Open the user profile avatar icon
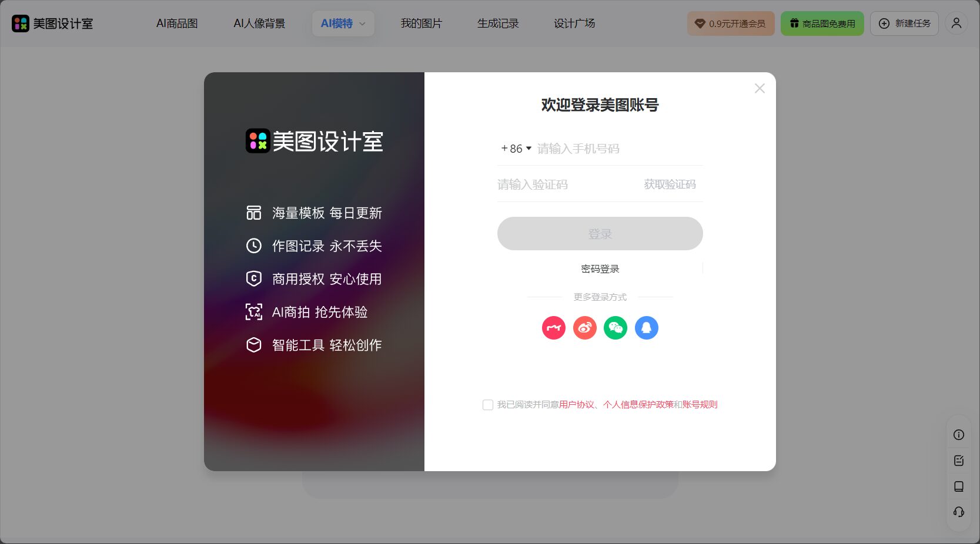Image resolution: width=980 pixels, height=544 pixels. (956, 23)
